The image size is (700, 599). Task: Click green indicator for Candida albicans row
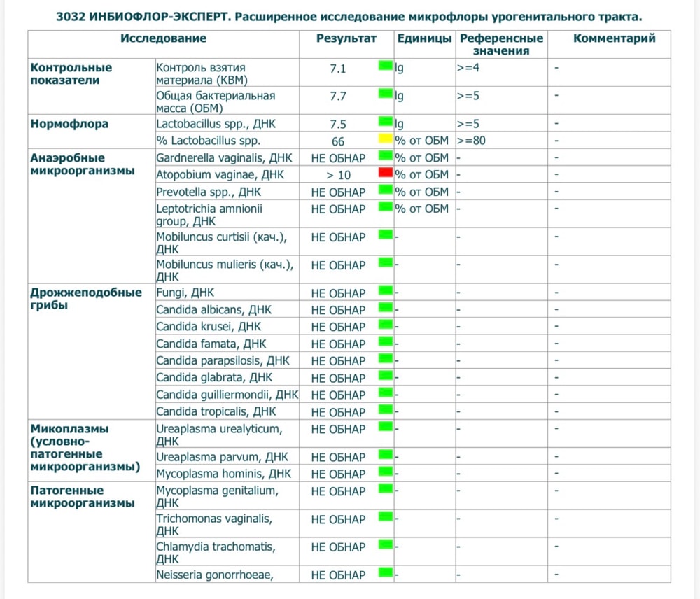[x=385, y=307]
